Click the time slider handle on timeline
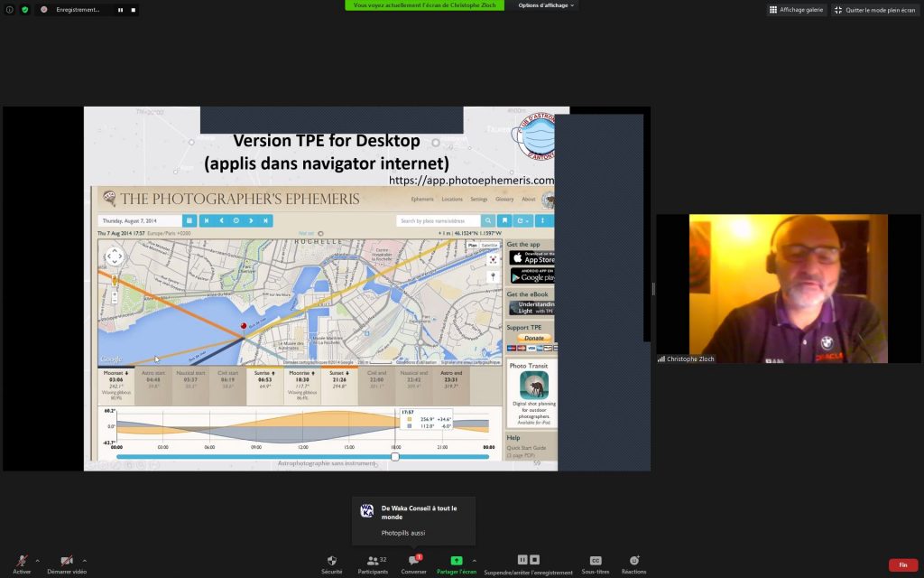This screenshot has height=578, width=924. [x=395, y=456]
